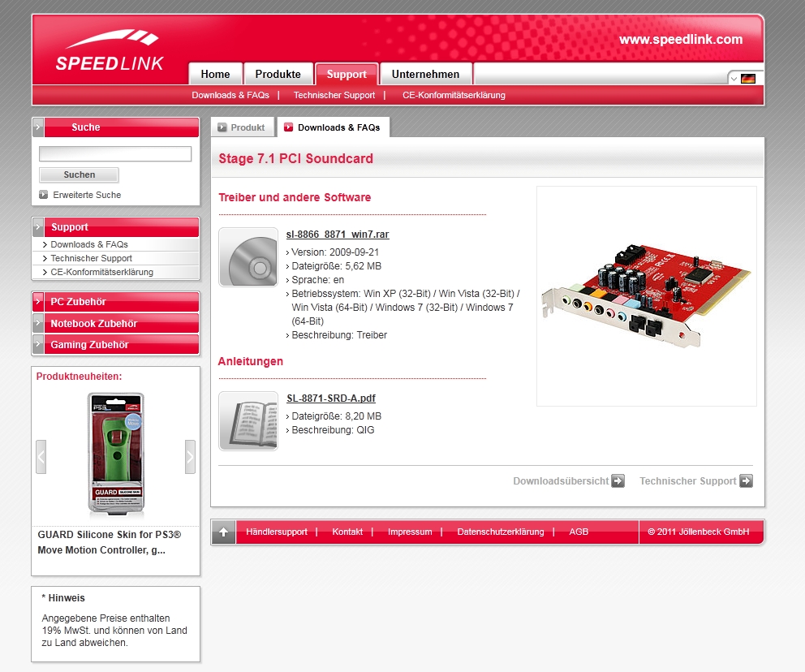The height and width of the screenshot is (672, 805).
Task: Open CE-Konformitätserklärung in red subnav bar
Action: pos(454,95)
